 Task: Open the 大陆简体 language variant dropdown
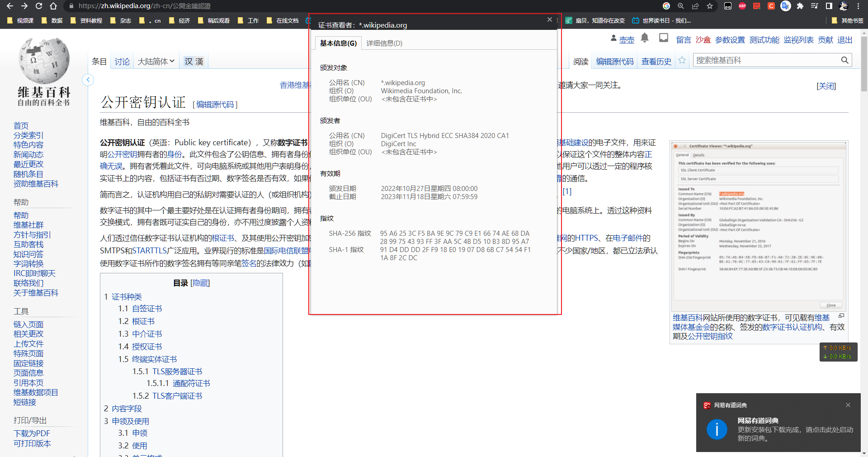(156, 62)
